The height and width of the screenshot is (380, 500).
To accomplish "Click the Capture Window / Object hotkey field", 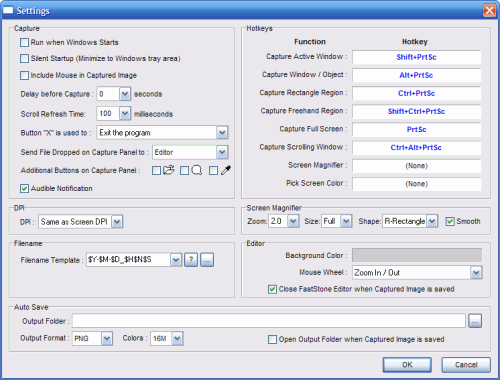I will [417, 75].
